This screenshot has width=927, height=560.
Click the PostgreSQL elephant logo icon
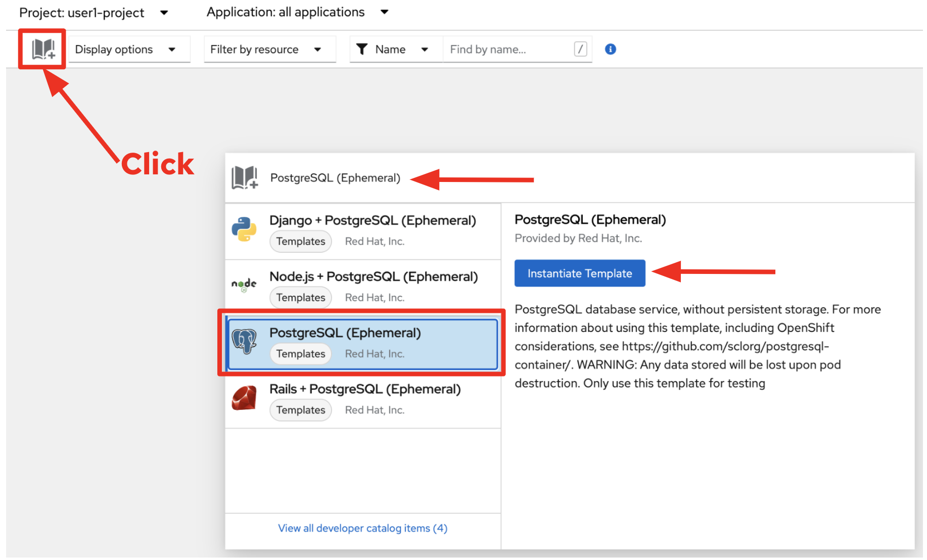click(244, 341)
